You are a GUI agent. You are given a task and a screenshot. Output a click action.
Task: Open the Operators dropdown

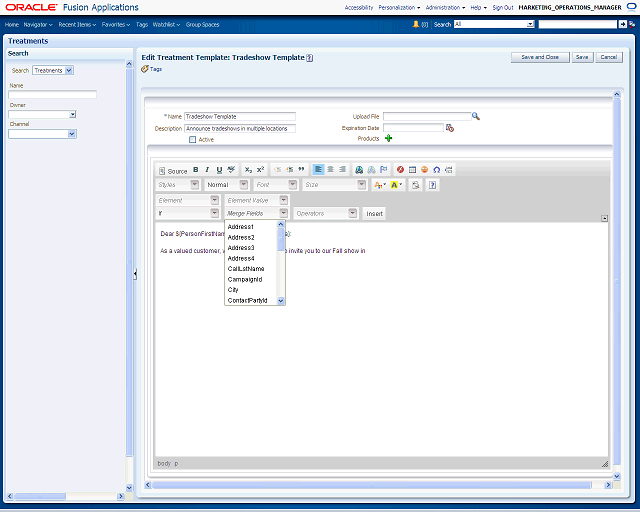click(352, 213)
